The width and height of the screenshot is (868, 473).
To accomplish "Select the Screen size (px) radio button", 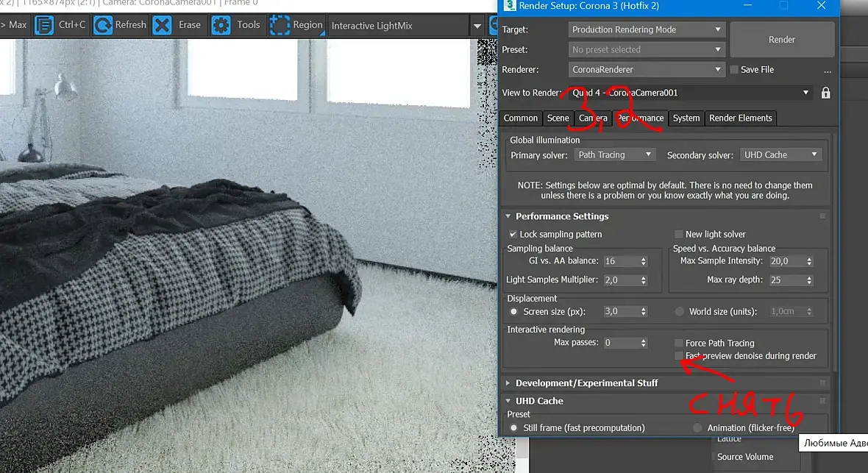I will [513, 311].
